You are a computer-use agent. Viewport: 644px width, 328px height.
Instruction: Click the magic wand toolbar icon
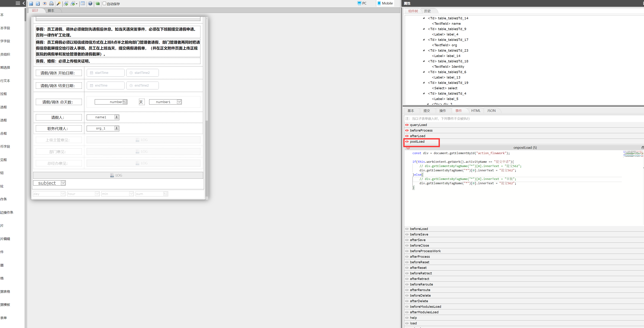coord(59,4)
